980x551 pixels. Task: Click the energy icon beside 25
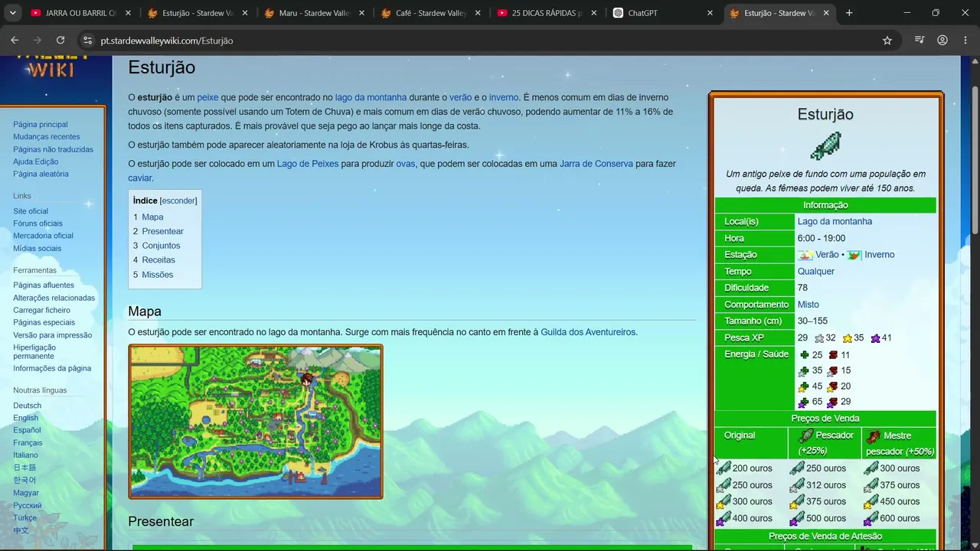point(804,355)
